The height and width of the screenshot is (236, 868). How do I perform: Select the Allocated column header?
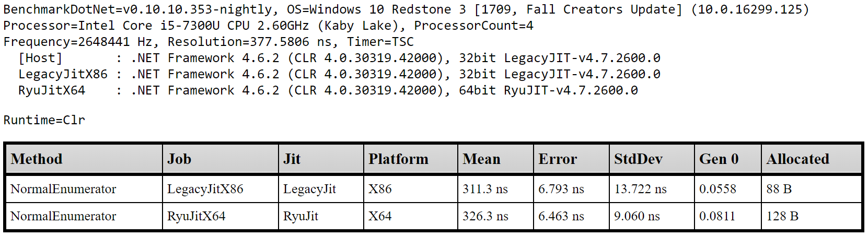[x=812, y=159]
